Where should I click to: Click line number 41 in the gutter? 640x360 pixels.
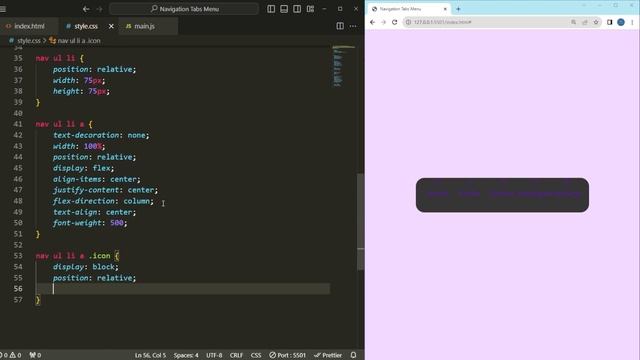click(18, 124)
